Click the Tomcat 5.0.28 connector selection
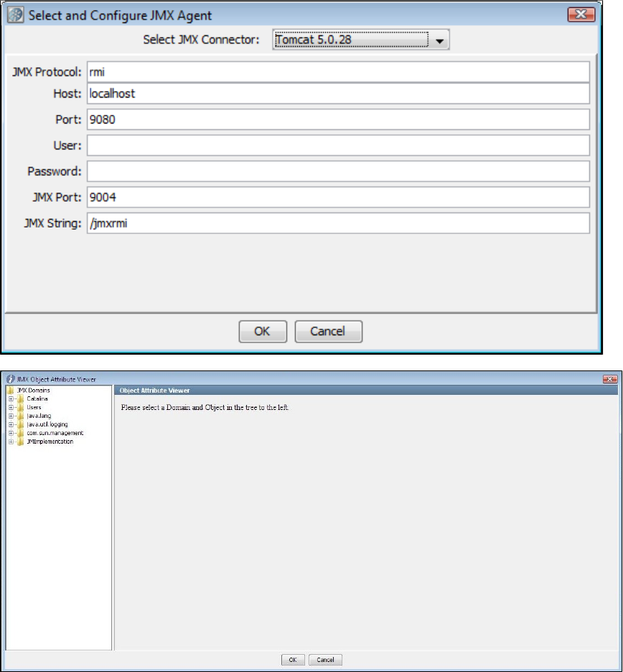 [x=352, y=40]
